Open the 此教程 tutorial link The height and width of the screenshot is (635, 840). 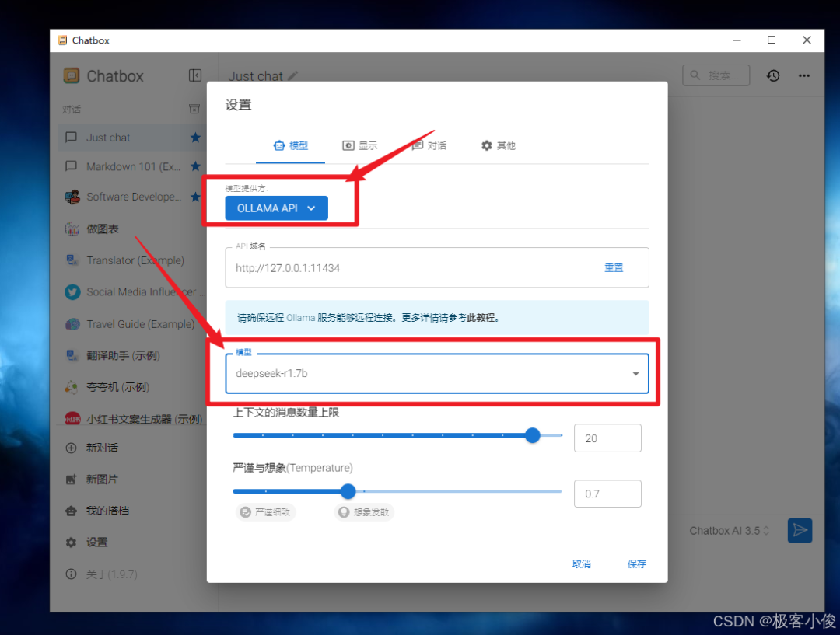(481, 318)
